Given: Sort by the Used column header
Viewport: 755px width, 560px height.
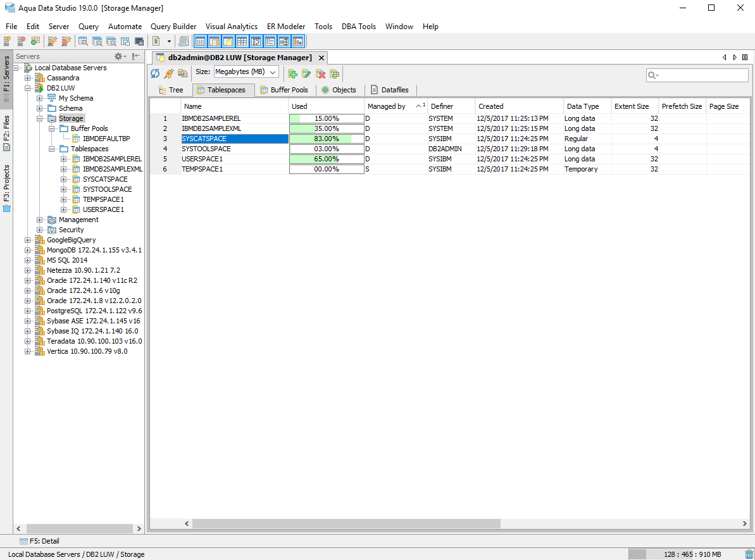Looking at the screenshot, I should pos(327,106).
